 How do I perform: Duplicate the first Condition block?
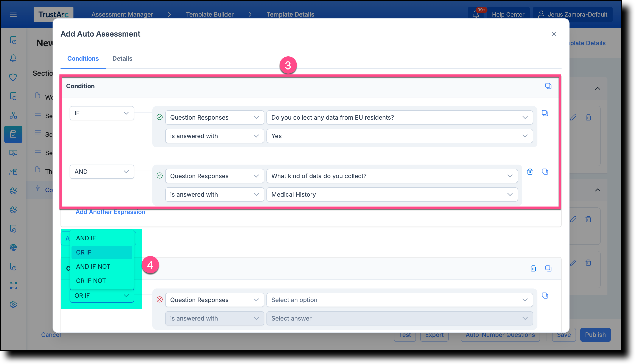[x=548, y=86]
